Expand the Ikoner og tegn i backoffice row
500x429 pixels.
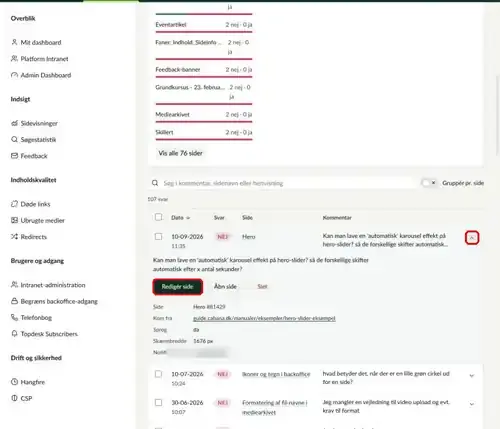coord(472,376)
